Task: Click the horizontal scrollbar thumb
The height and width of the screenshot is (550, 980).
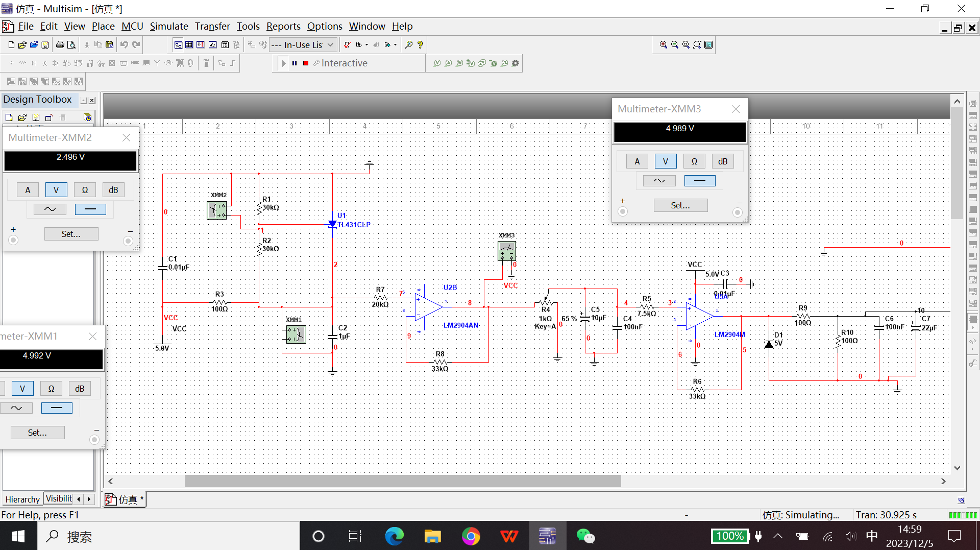Action: click(x=403, y=481)
